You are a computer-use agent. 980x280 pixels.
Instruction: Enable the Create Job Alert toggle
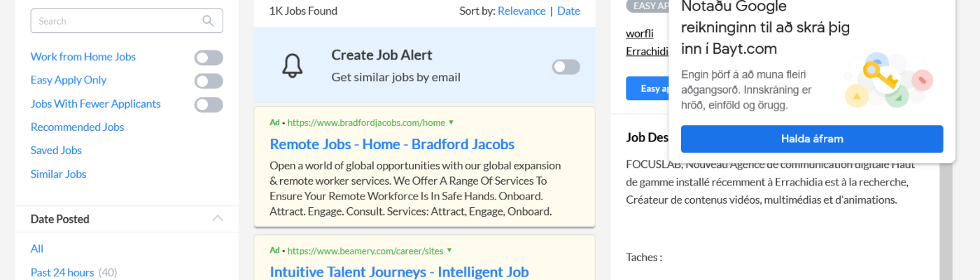(x=566, y=66)
